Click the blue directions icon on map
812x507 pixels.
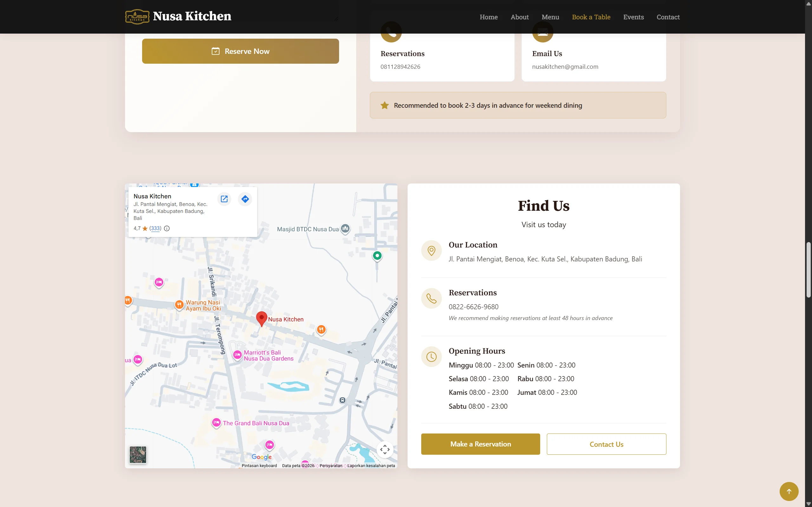coord(245,199)
